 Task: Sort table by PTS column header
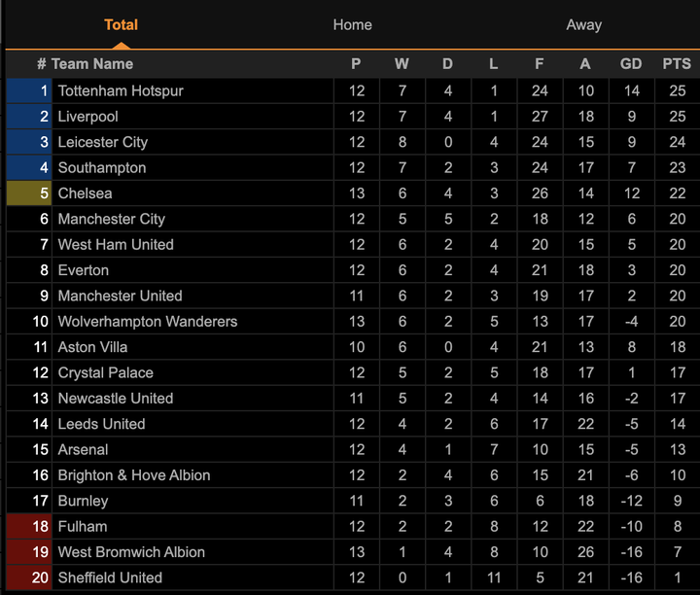pyautogui.click(x=677, y=64)
